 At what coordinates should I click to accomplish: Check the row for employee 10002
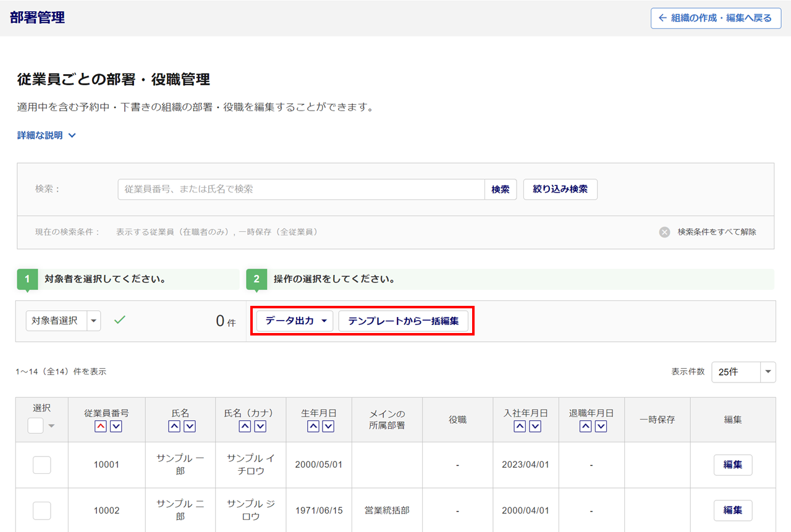point(41,510)
